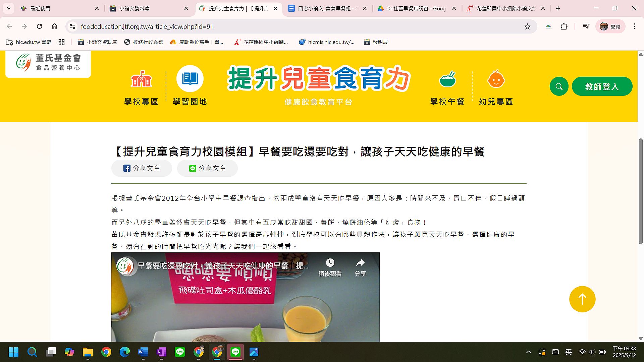The image size is (644, 362).
Task: Click the video 分享 arrow icon
Action: click(x=360, y=263)
